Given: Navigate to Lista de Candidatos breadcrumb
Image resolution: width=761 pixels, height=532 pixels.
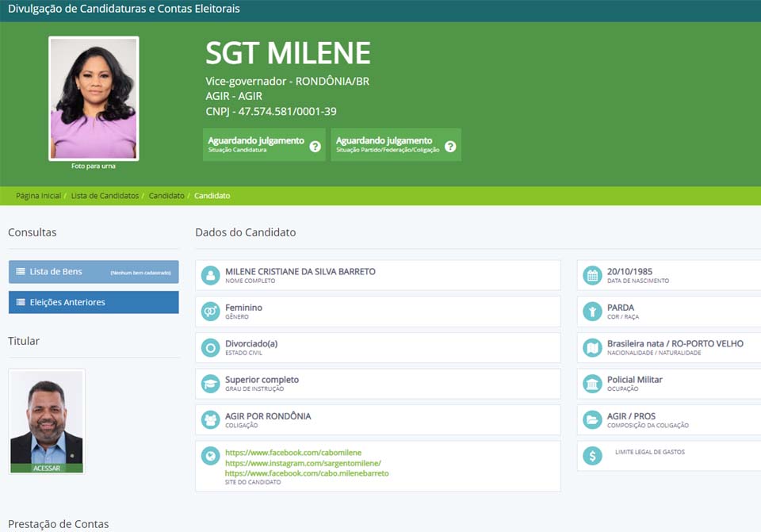Looking at the screenshot, I should pos(105,196).
